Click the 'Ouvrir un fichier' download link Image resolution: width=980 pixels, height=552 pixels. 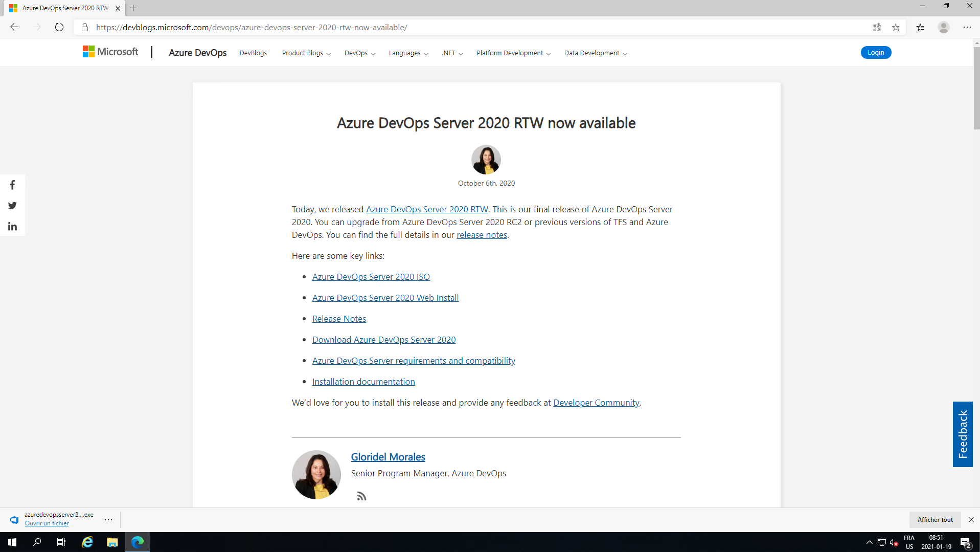[47, 523]
